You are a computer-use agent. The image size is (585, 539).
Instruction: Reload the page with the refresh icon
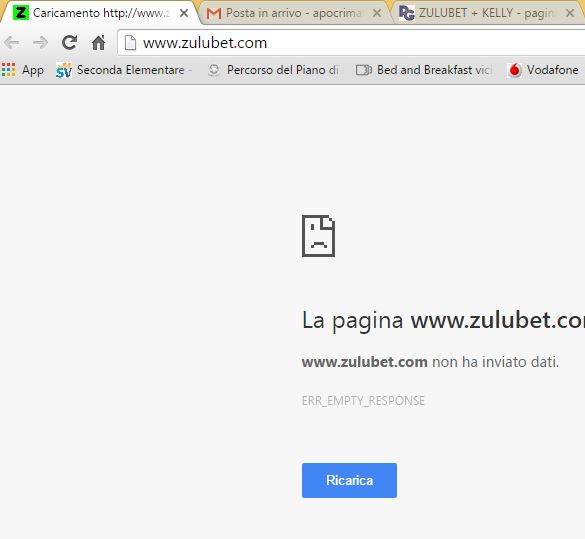coord(69,43)
